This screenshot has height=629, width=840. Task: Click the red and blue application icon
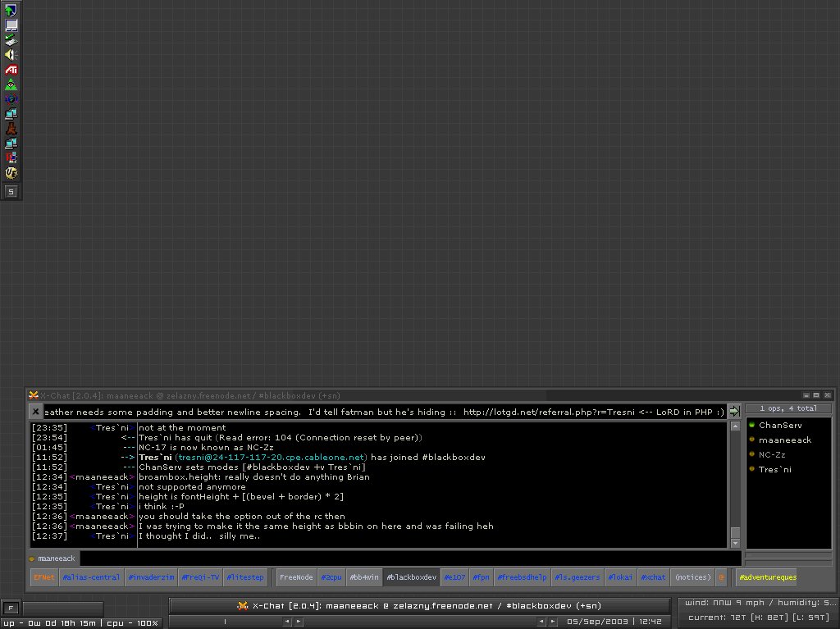11,157
